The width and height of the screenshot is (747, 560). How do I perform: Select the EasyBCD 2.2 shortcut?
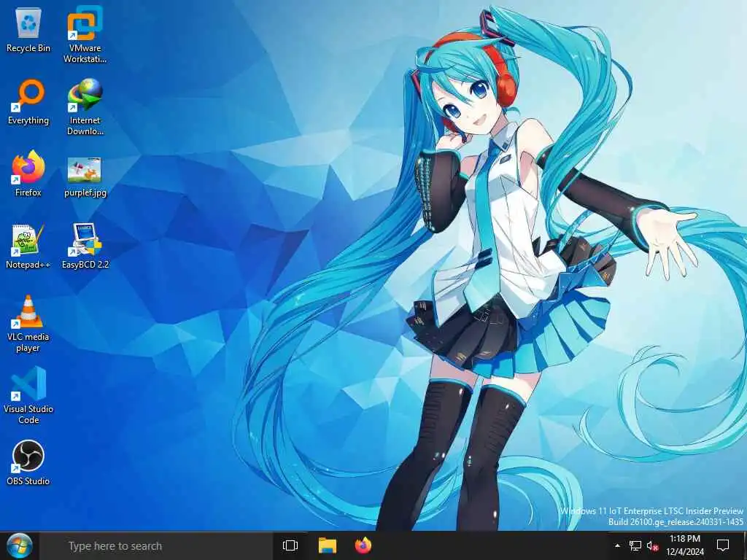[x=85, y=246]
